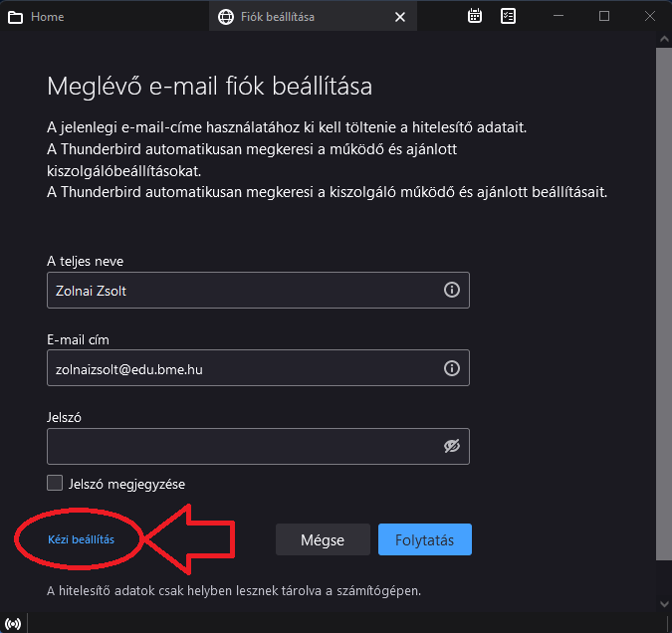Open the tasks checklist icon
672x633 pixels.
[508, 16]
